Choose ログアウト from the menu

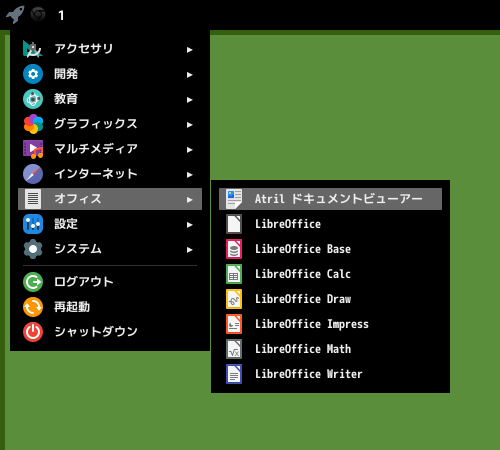[110, 282]
